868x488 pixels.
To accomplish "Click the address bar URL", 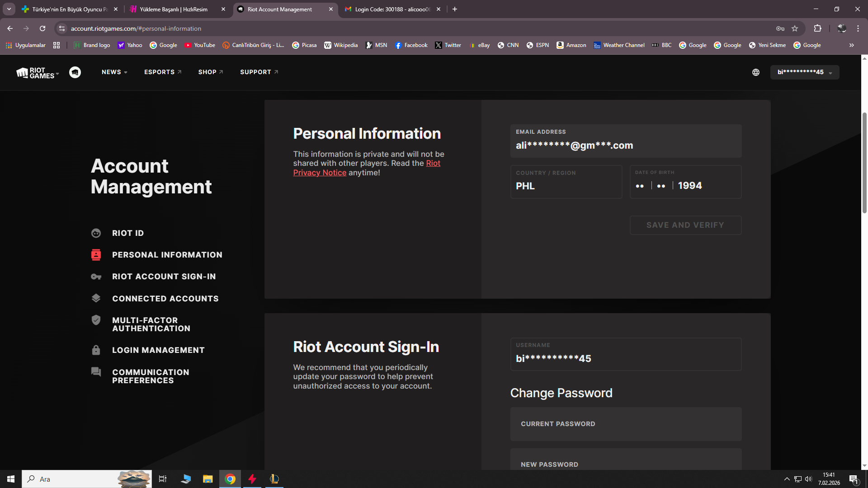I will pyautogui.click(x=136, y=28).
